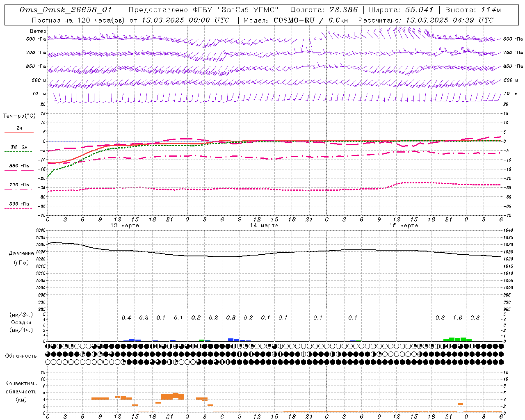Click the 0.8 precipitation value
Viewport: 525px width, 420px height.
click(231, 318)
